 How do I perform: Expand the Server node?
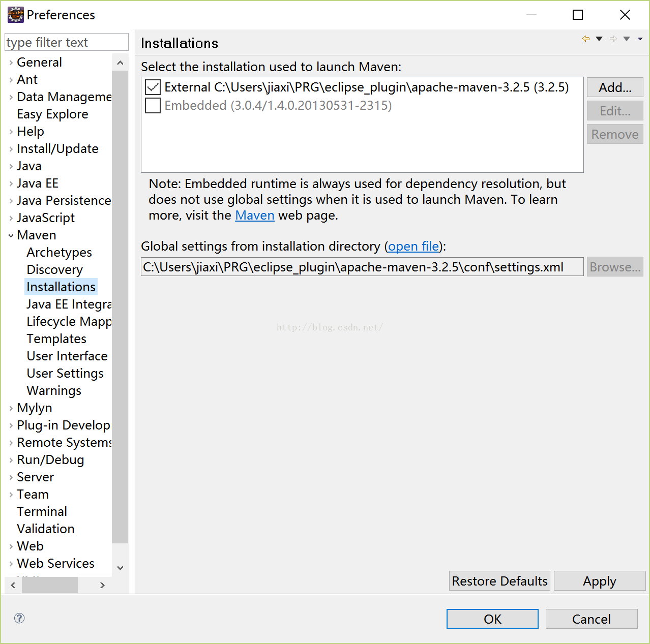click(x=11, y=477)
